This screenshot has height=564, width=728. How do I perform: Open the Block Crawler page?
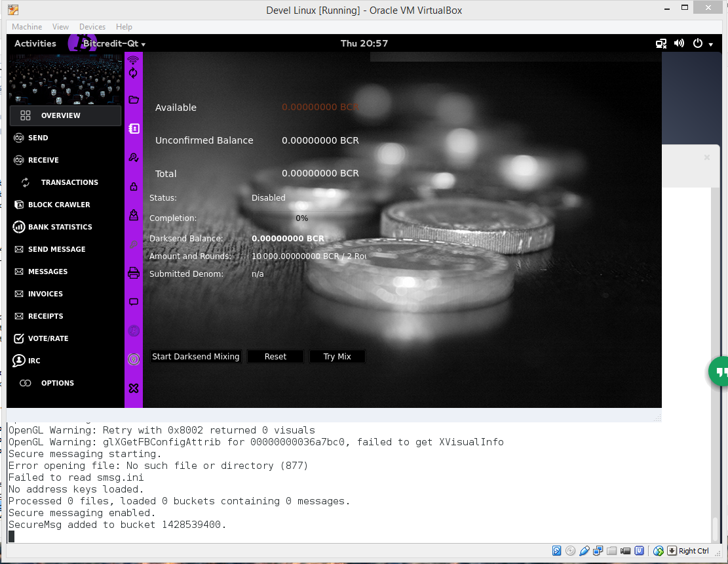tap(52, 205)
